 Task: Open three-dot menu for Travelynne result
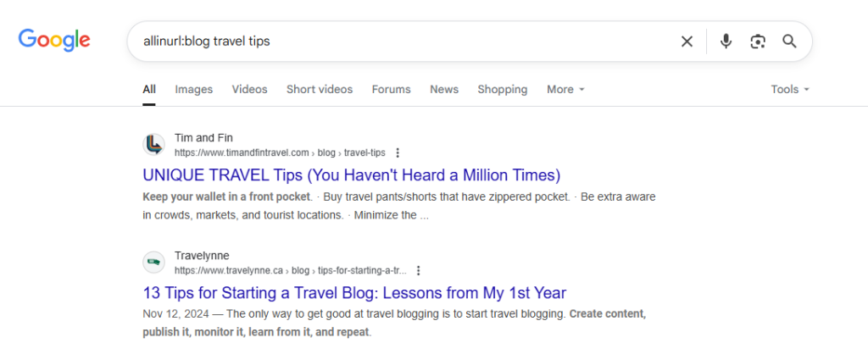pos(419,271)
